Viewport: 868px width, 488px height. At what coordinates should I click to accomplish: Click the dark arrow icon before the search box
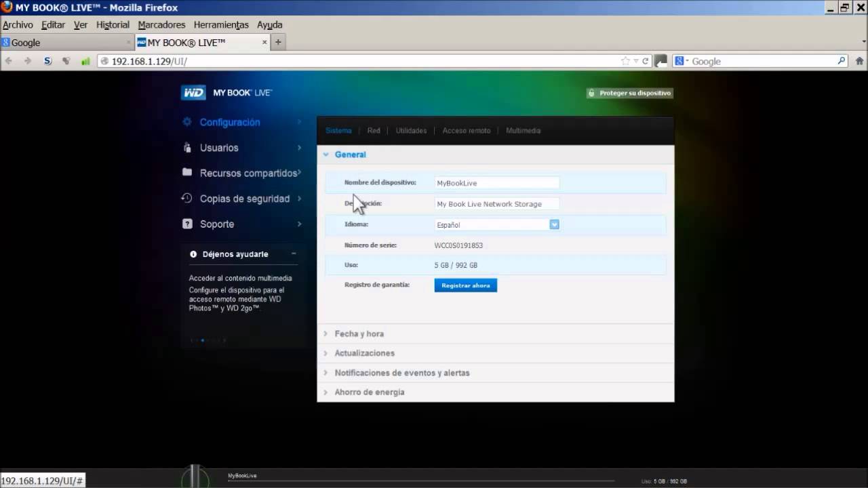660,61
